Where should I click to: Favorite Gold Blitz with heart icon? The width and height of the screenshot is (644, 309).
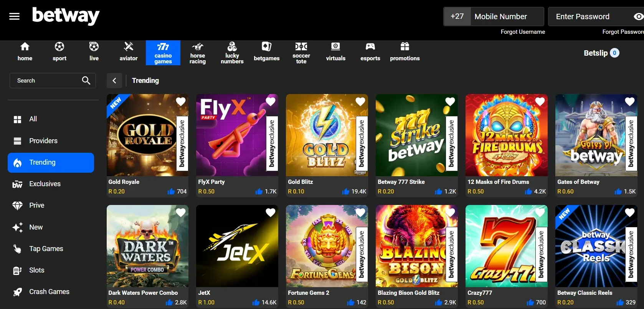(360, 102)
